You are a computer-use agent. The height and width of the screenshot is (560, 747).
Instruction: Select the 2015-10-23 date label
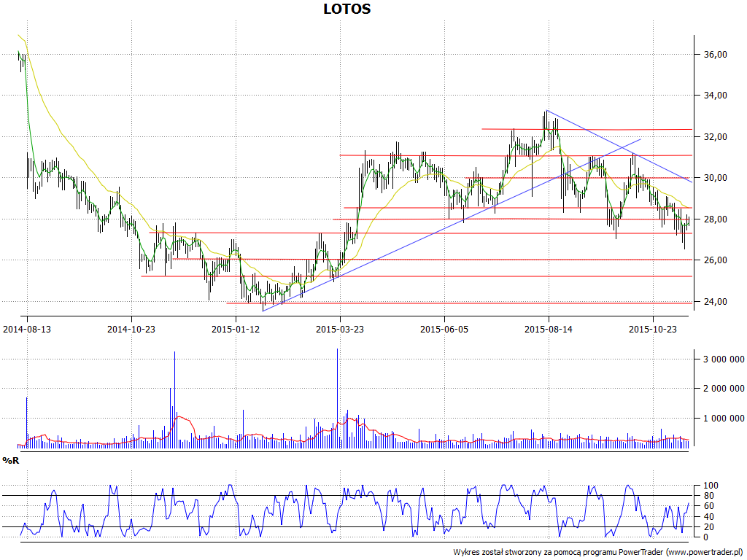pyautogui.click(x=653, y=329)
